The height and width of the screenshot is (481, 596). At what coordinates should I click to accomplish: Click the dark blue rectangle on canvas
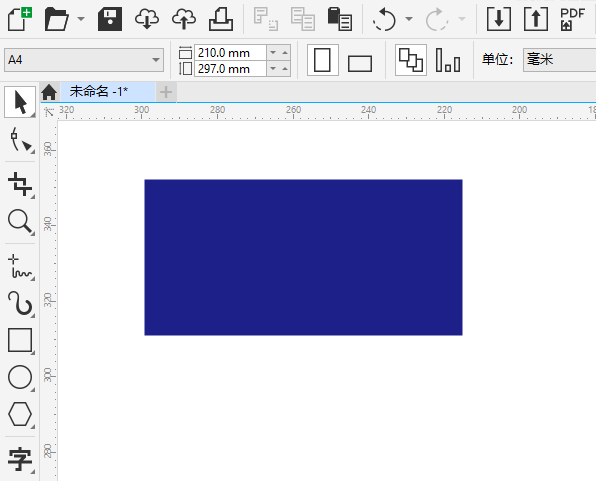(x=303, y=257)
